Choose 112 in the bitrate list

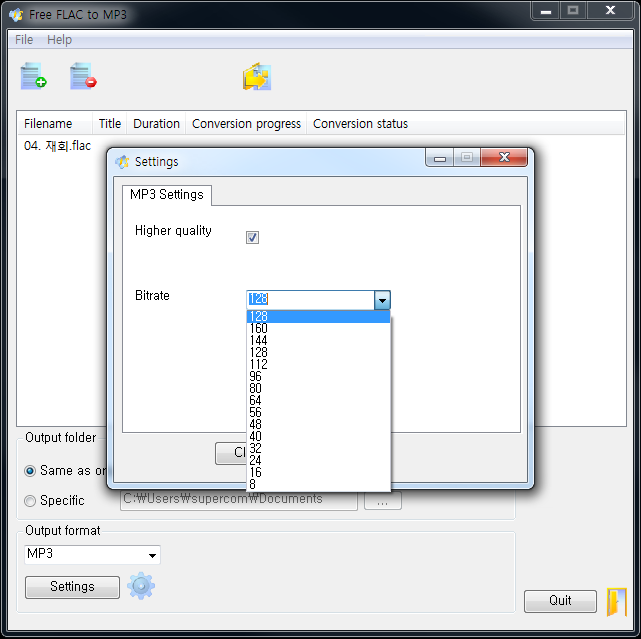[318, 364]
